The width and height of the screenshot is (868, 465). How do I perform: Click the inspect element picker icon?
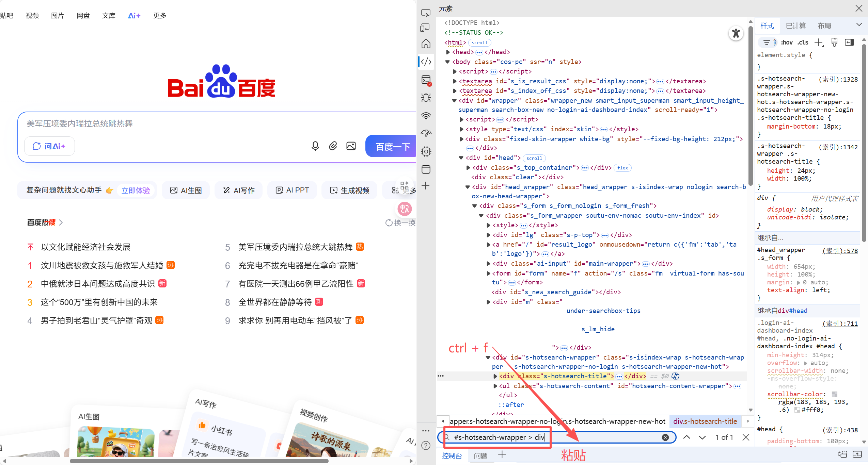[x=426, y=13]
